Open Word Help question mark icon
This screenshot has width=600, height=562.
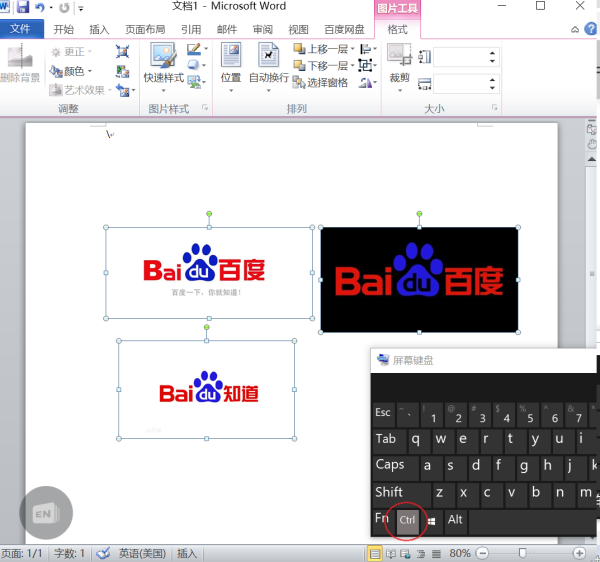[590, 29]
